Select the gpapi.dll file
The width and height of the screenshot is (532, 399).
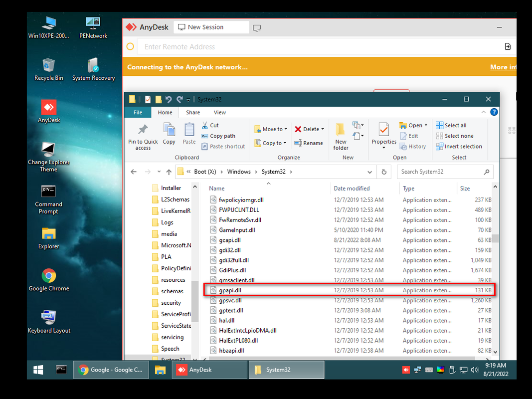(x=350, y=290)
